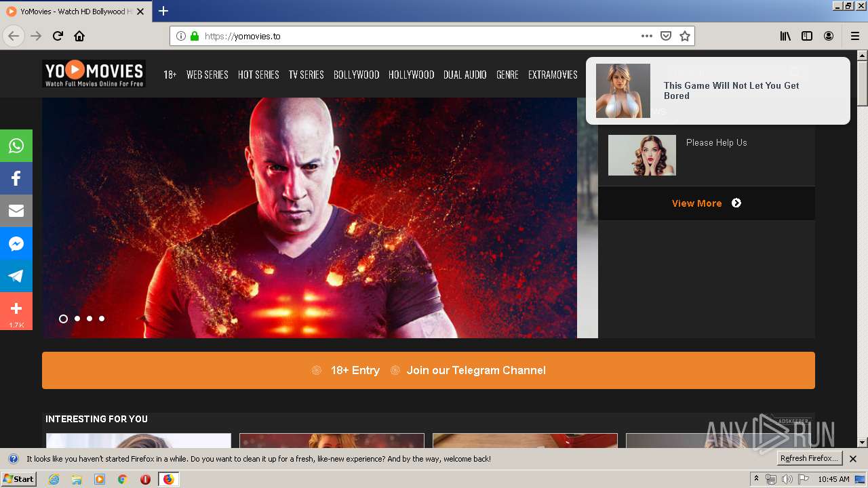
Task: Open the 18+ menu item
Action: tap(170, 75)
